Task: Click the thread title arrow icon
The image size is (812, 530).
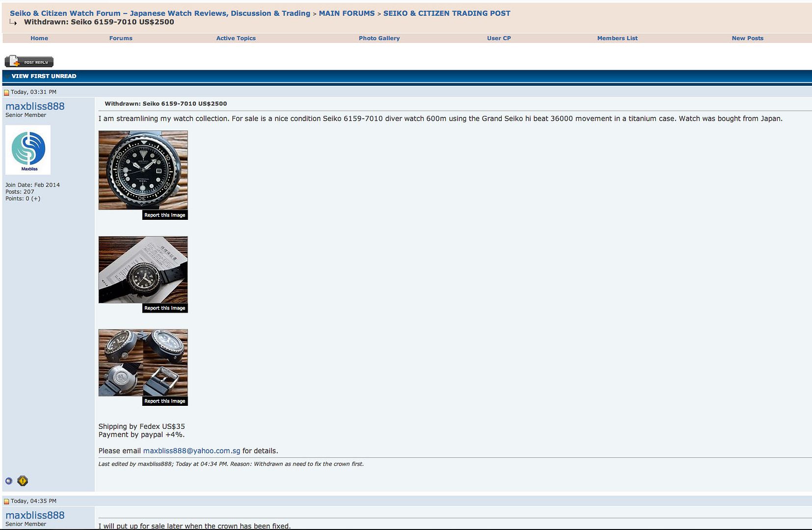Action: tap(13, 22)
